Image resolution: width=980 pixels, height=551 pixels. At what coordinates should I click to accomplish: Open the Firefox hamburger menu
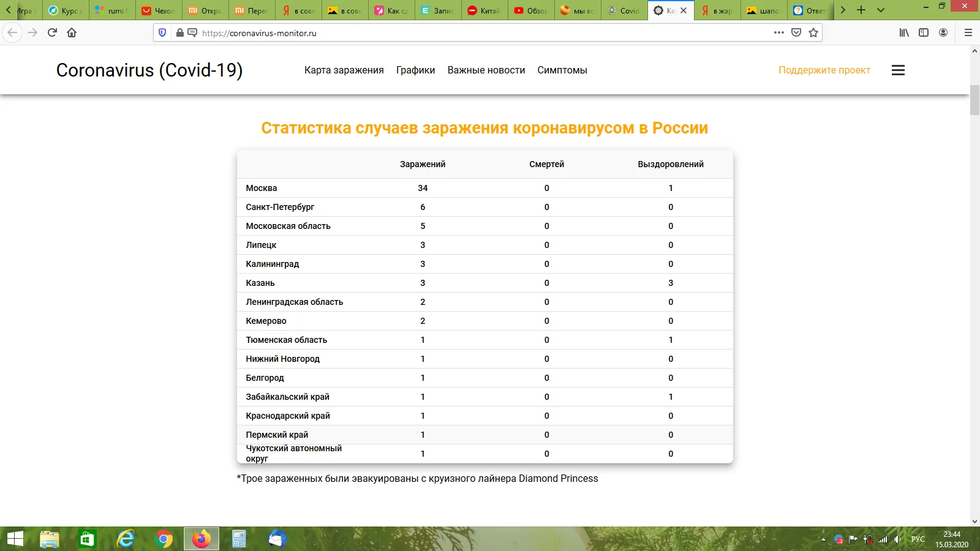coord(967,33)
